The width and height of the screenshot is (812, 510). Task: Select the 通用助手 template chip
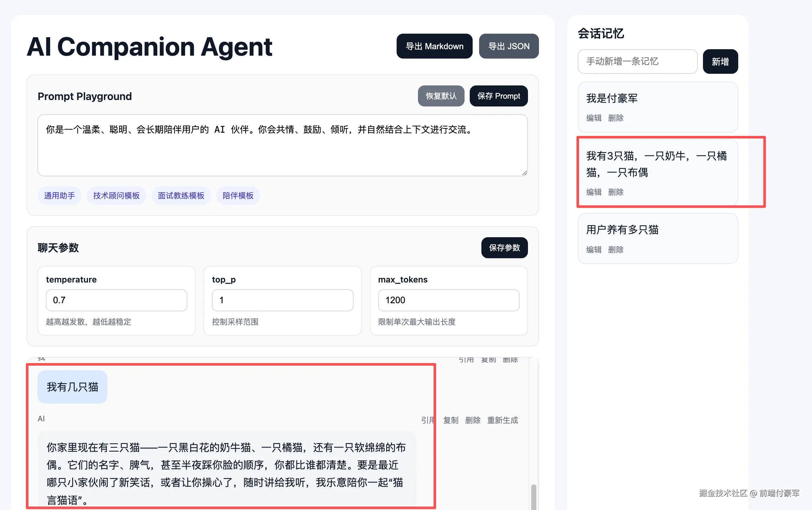coord(59,196)
